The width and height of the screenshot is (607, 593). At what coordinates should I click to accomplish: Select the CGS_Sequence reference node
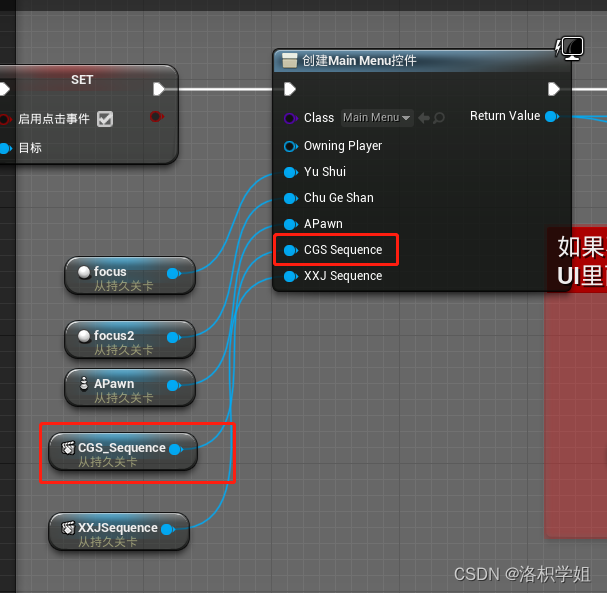click(123, 452)
